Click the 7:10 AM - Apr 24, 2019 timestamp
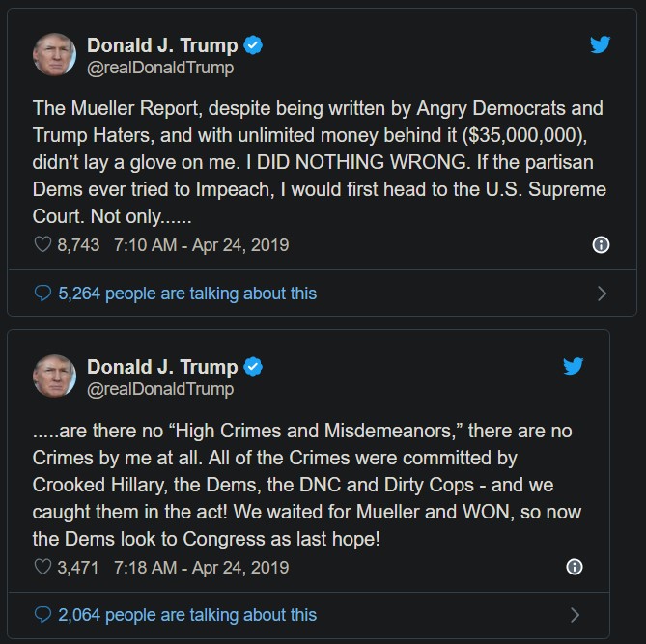Screen dimensions: 646x644 point(201,245)
